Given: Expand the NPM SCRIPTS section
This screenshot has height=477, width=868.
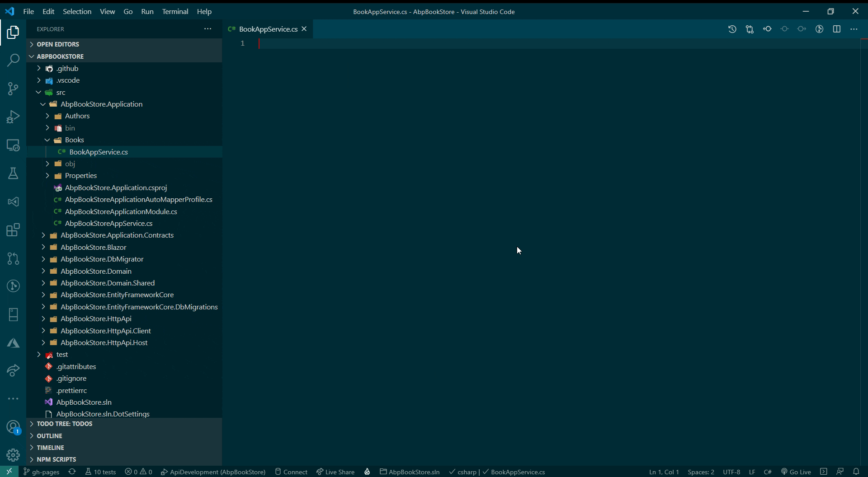Looking at the screenshot, I should click(124, 459).
